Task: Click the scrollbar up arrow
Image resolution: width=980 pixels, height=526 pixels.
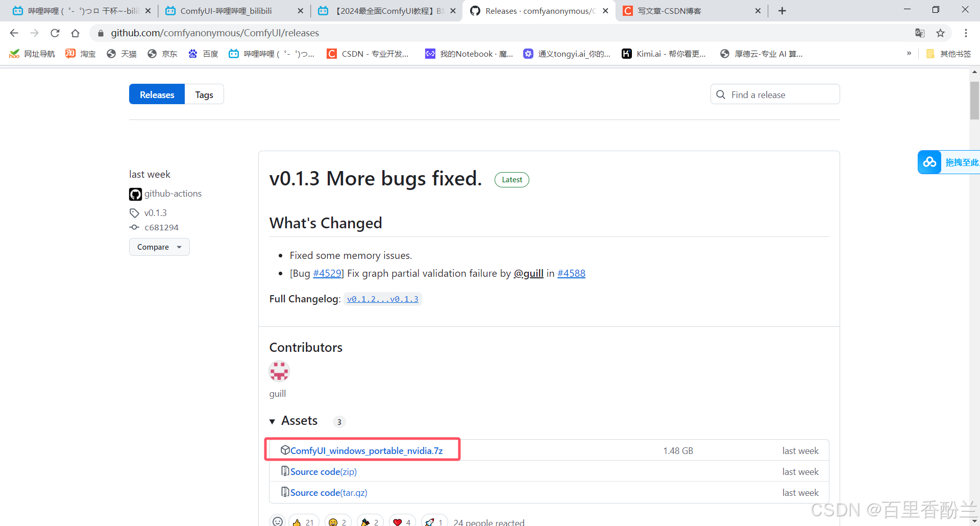Action: tap(974, 72)
